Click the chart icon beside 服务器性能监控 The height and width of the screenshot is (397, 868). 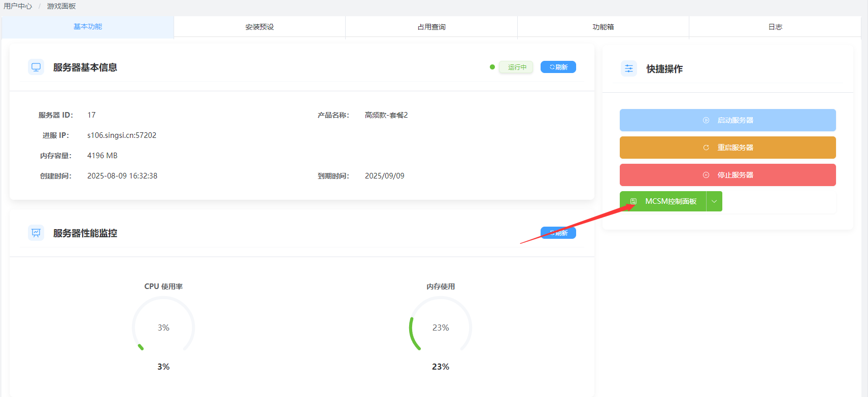[36, 233]
